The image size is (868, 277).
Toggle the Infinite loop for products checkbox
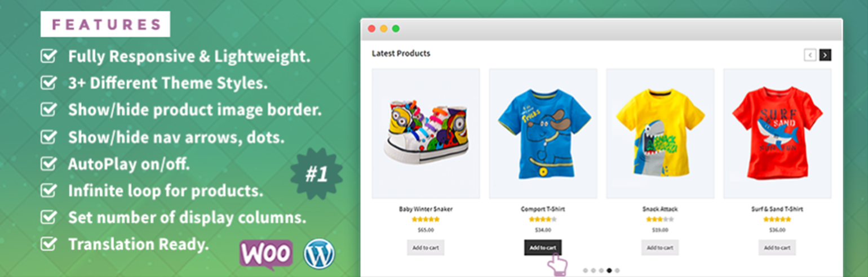click(49, 191)
